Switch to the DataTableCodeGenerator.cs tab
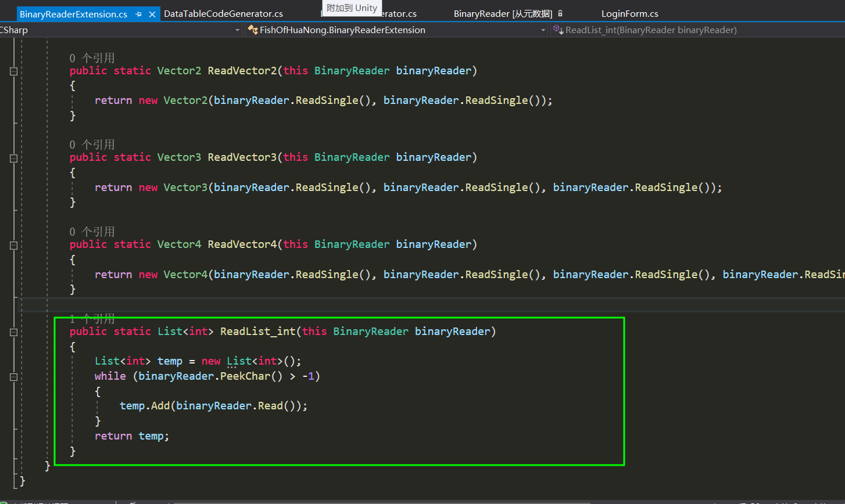845x504 pixels. tap(223, 12)
